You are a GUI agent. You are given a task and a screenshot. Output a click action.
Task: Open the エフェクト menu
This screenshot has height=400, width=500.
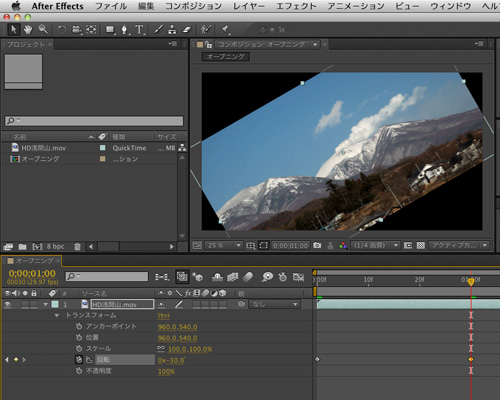(x=296, y=6)
